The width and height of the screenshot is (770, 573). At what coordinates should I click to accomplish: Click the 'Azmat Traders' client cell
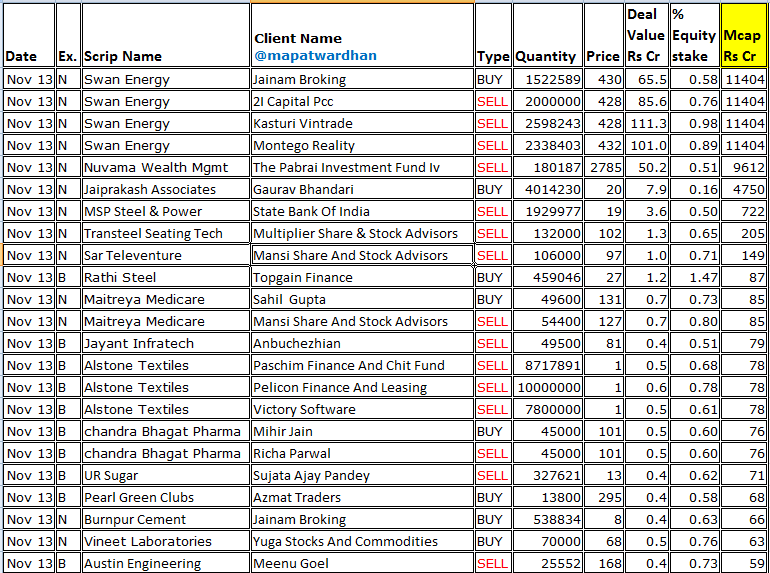(x=362, y=498)
